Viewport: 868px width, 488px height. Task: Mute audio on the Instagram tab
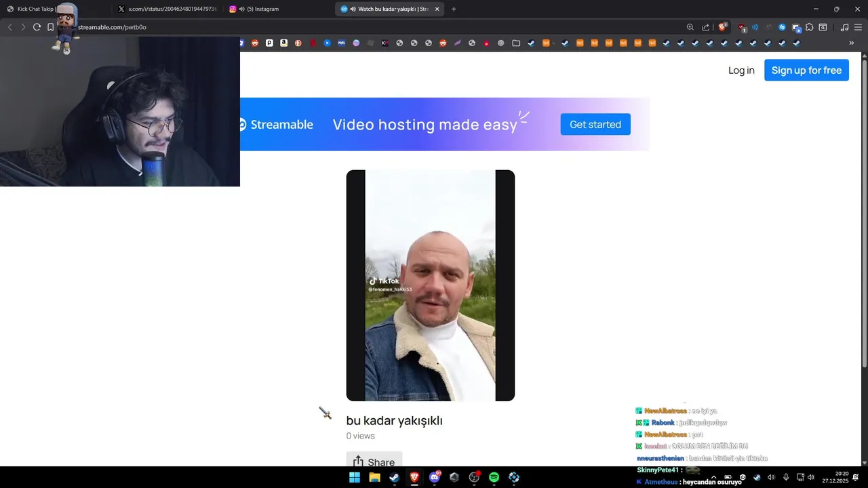tap(241, 9)
